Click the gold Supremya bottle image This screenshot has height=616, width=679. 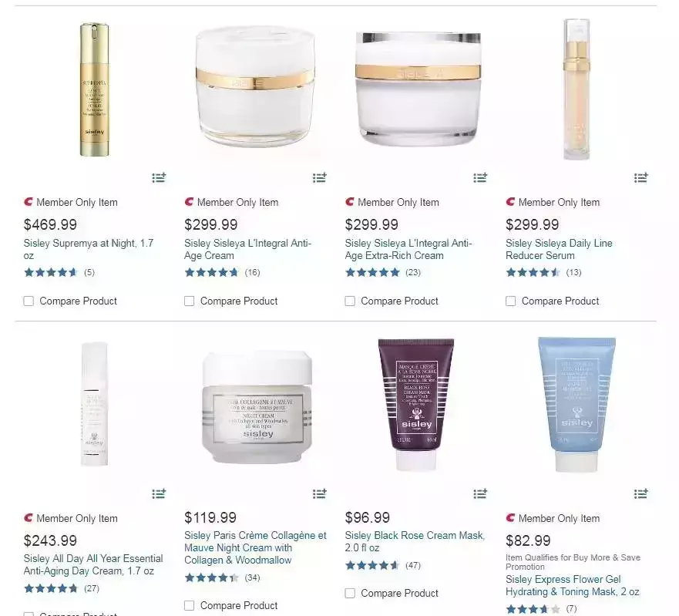94,89
